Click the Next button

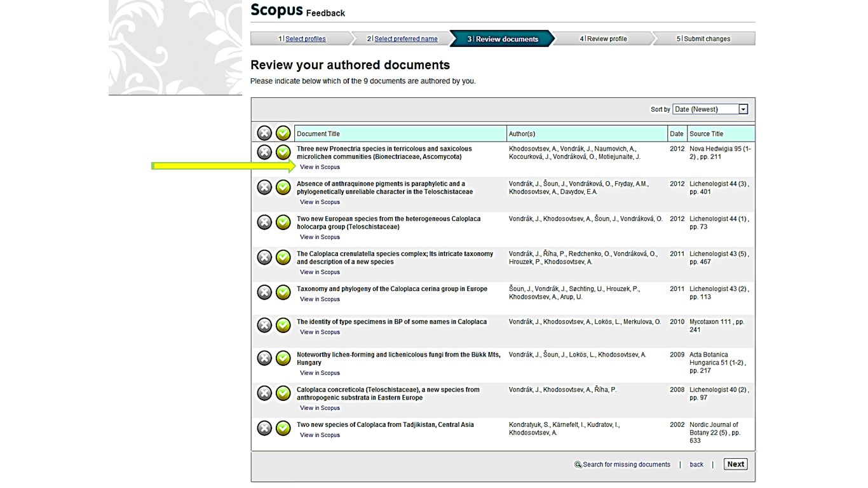pyautogui.click(x=736, y=464)
